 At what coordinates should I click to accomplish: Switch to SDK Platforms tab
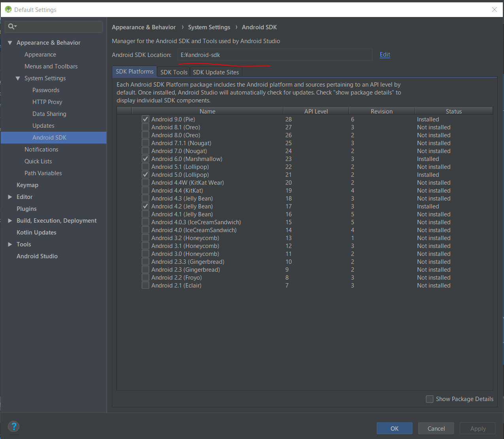coord(134,72)
